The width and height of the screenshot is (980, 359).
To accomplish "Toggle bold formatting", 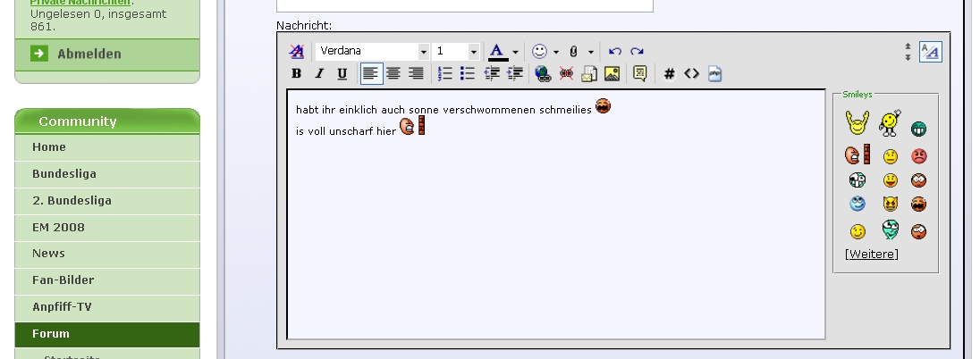I will [297, 74].
